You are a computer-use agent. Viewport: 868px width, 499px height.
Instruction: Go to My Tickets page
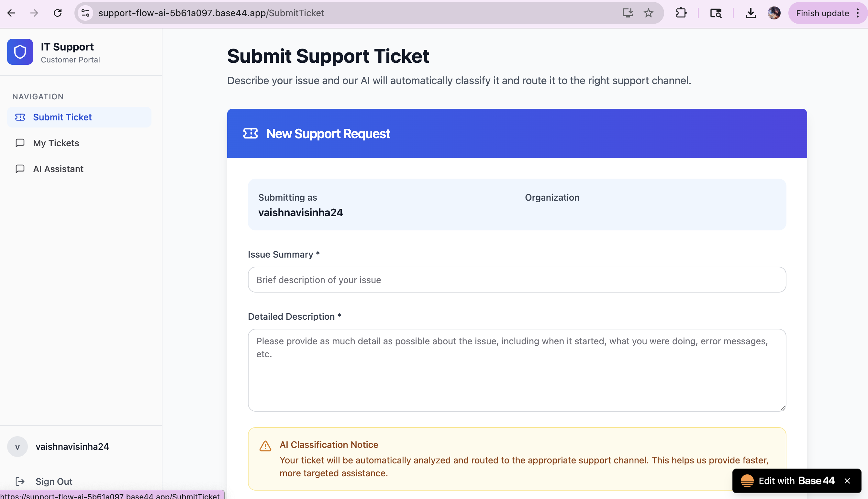(56, 143)
